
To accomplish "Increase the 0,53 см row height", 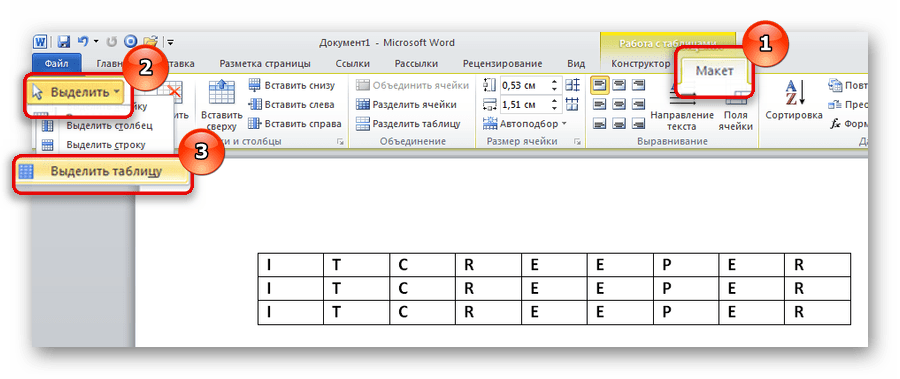I will [554, 82].
